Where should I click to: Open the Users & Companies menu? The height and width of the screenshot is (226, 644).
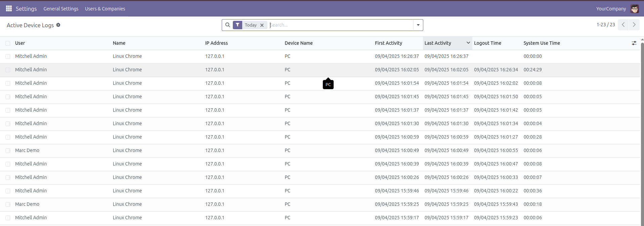[105, 9]
